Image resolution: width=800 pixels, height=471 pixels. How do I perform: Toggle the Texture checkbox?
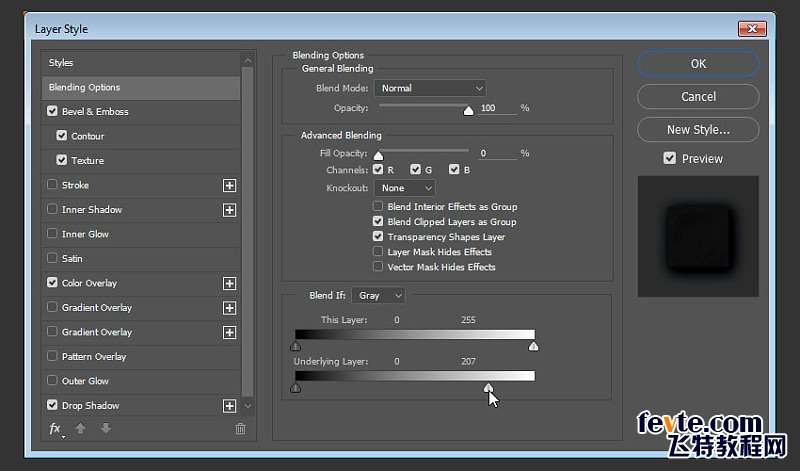pyautogui.click(x=62, y=160)
